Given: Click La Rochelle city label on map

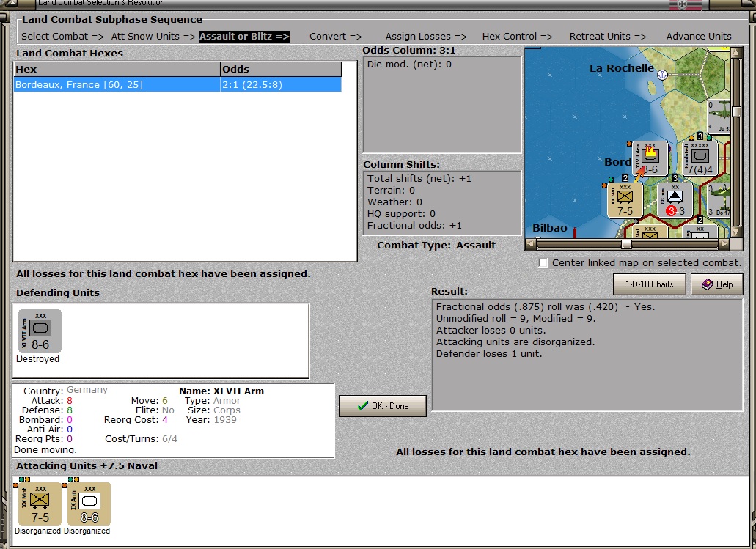Looking at the screenshot, I should 622,68.
